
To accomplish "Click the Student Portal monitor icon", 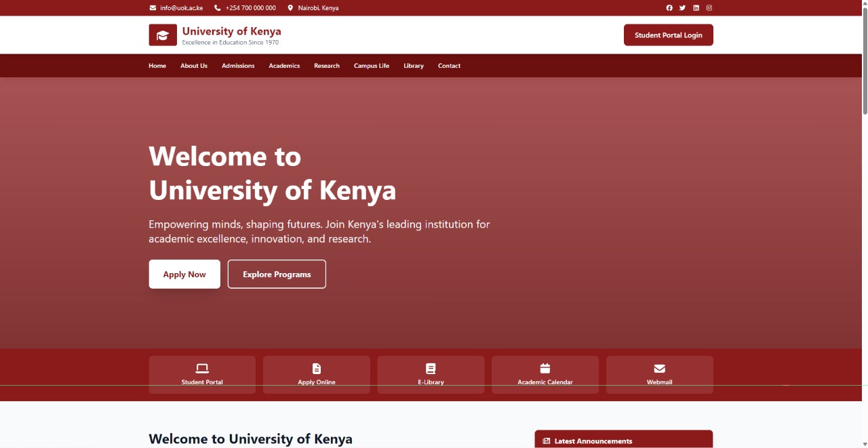I will tap(202, 368).
